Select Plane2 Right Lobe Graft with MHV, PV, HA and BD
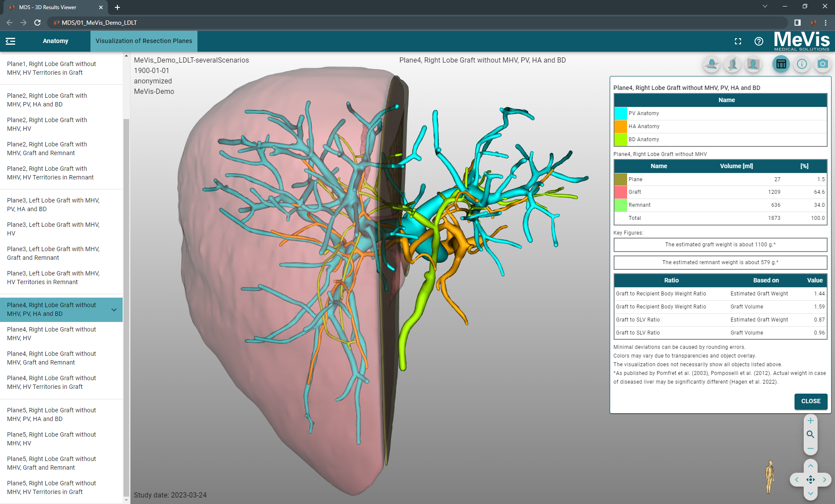Viewport: 835px width, 504px height. pos(61,100)
